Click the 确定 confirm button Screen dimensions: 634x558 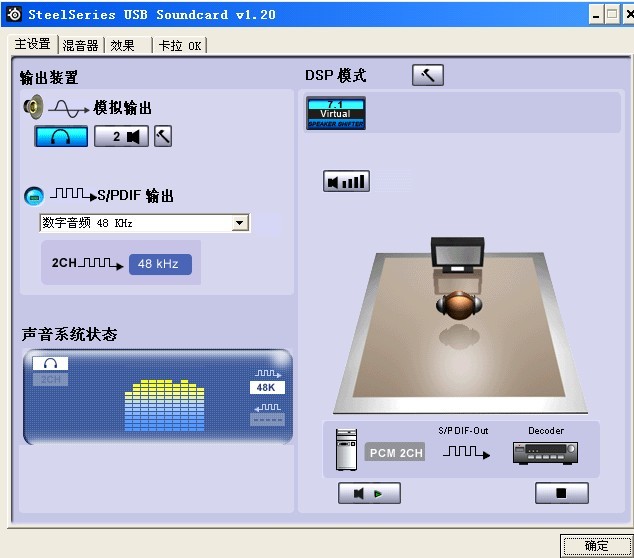point(596,546)
